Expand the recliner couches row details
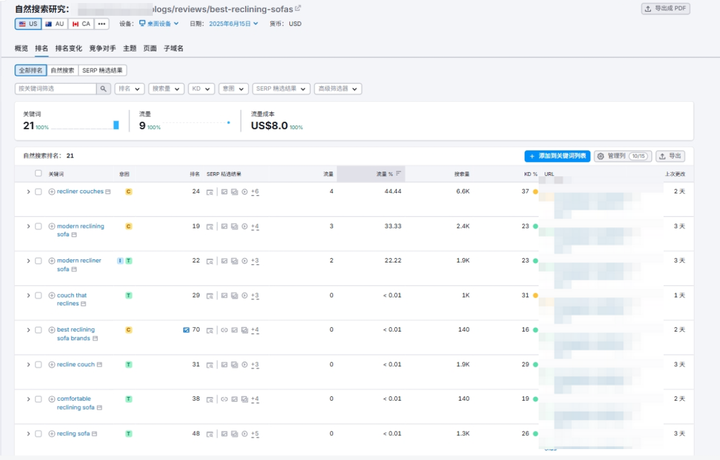The height and width of the screenshot is (460, 720). click(x=28, y=192)
